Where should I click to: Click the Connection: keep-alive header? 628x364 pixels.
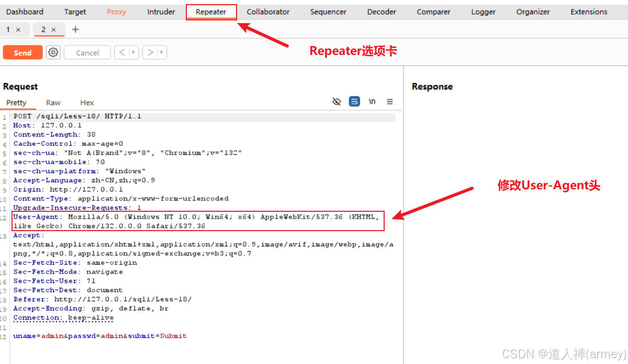pos(63,317)
